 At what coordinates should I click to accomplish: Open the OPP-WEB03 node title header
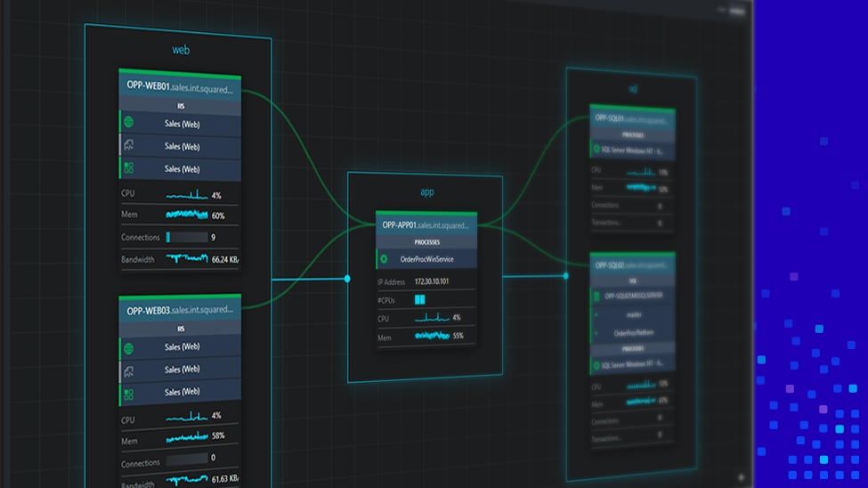coord(180,311)
